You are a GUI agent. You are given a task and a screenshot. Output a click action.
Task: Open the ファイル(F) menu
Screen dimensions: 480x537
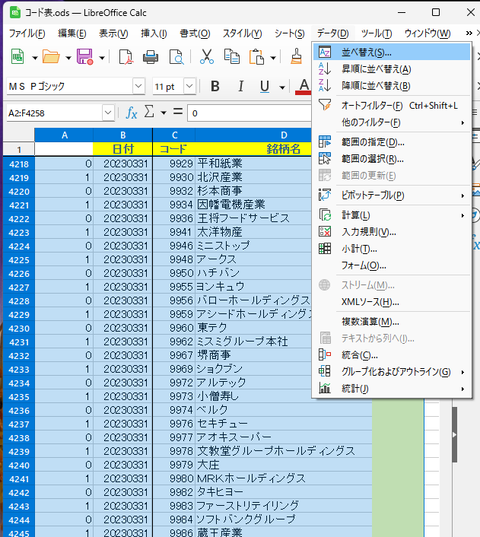tap(27, 33)
